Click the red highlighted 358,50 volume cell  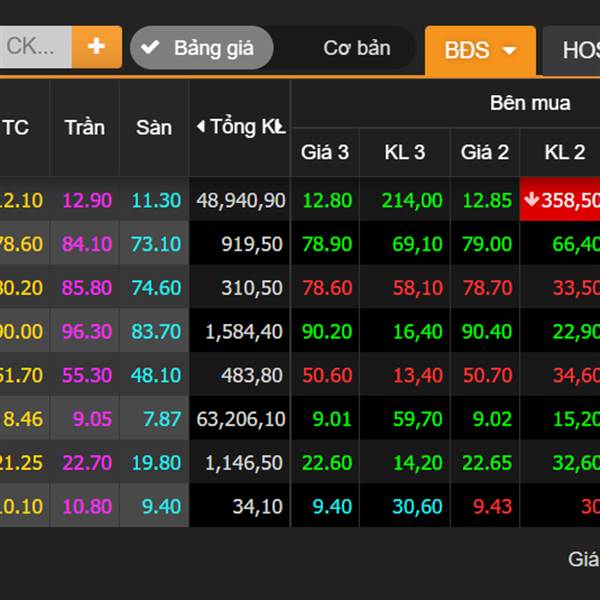pos(561,200)
